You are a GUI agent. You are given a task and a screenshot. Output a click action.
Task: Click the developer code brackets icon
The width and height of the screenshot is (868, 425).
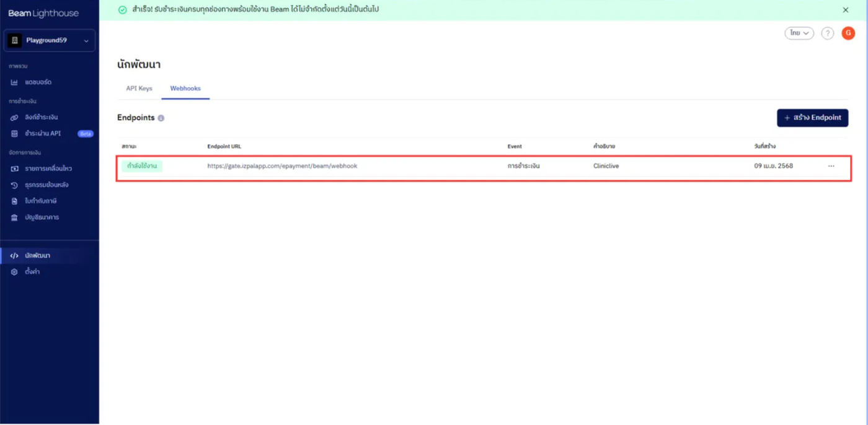click(14, 255)
